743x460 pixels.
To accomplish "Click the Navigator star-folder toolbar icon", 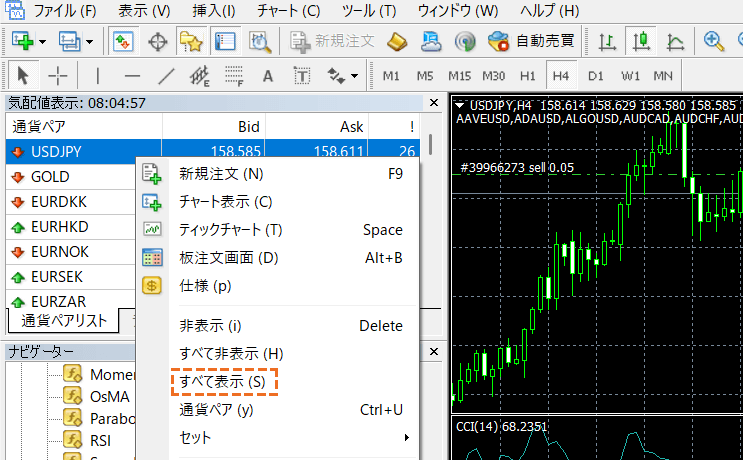I will click(191, 42).
